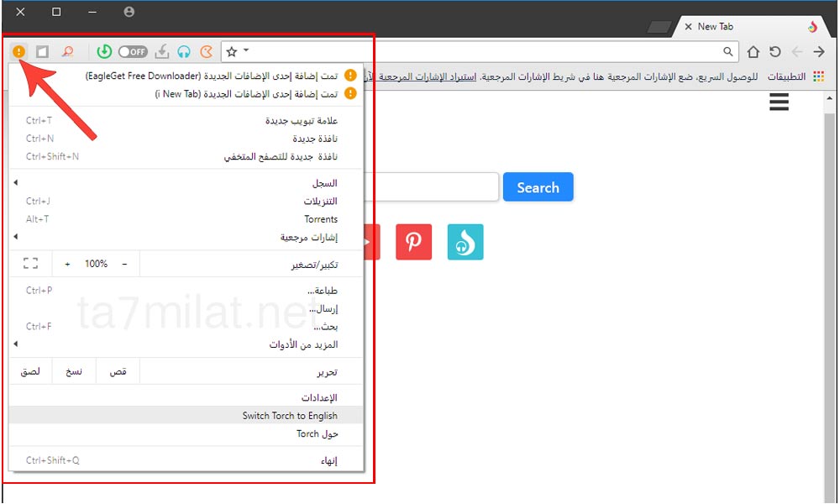
Task: Click the Torch share panel icon
Action: 42,51
